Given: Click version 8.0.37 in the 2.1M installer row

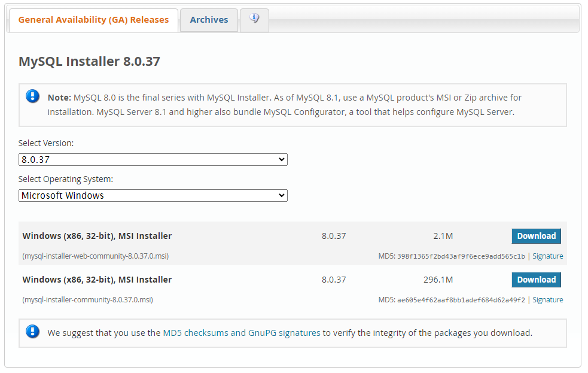Looking at the screenshot, I should (x=334, y=236).
